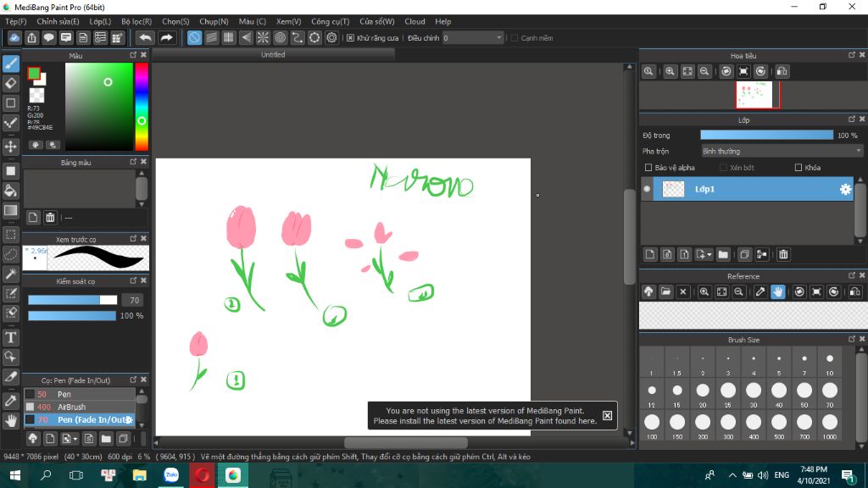Enable the Khóa layer lock checkbox
868x488 pixels.
(798, 168)
